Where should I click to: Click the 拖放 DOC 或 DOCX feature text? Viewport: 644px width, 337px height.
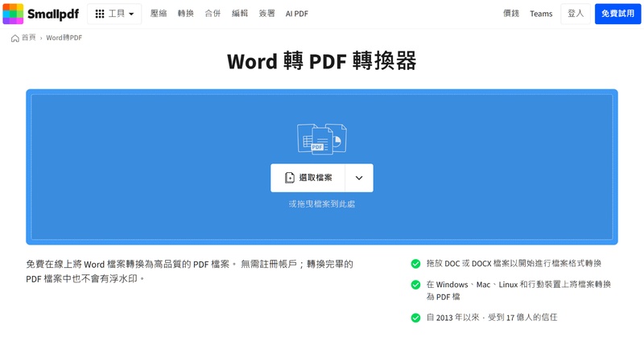pos(514,264)
